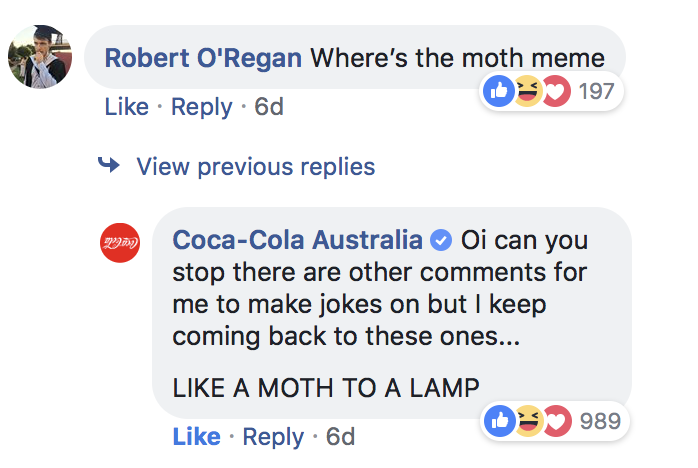Image resolution: width=698 pixels, height=468 pixels.
Task: Click the Haha emoji reaction beside 197
Action: tap(526, 92)
